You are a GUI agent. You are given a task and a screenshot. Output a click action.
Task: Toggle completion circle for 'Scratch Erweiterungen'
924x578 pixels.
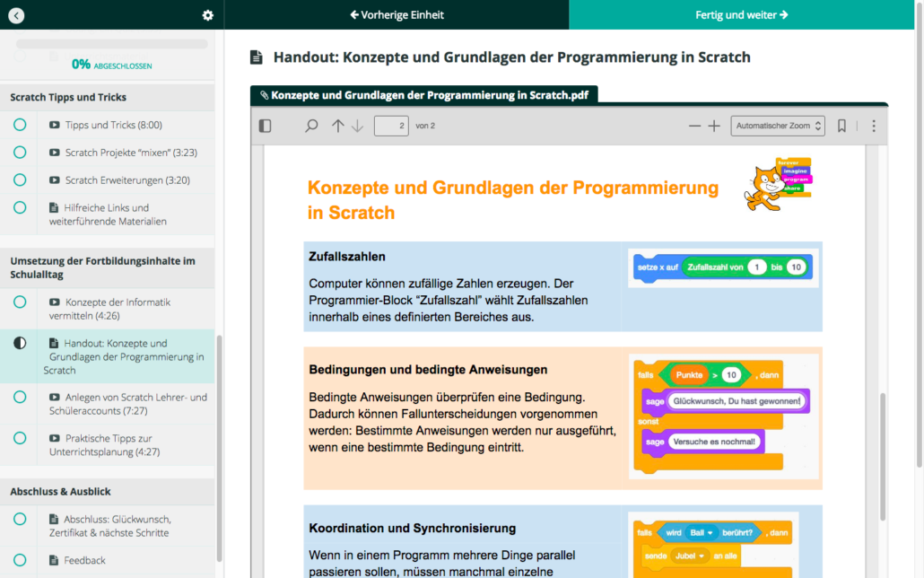coord(20,180)
